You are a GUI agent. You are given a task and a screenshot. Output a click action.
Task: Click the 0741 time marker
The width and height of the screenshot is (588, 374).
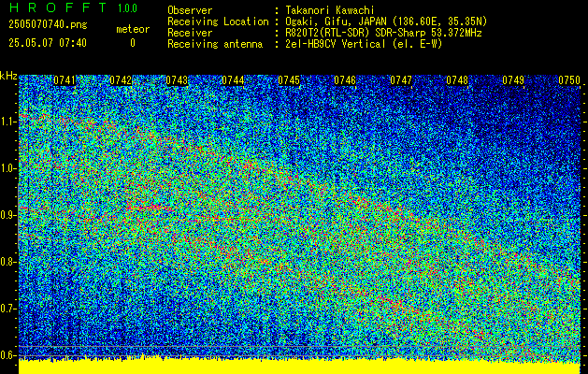(x=65, y=80)
